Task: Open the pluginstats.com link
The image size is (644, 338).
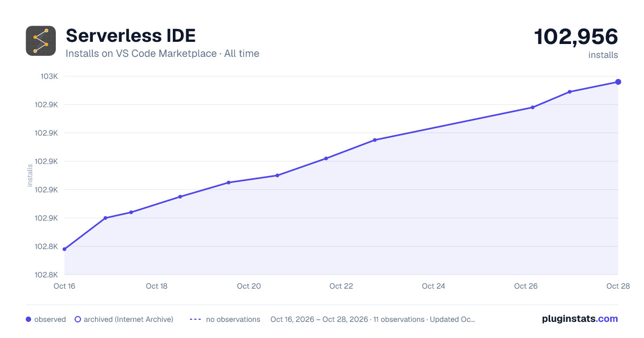Action: (580, 319)
